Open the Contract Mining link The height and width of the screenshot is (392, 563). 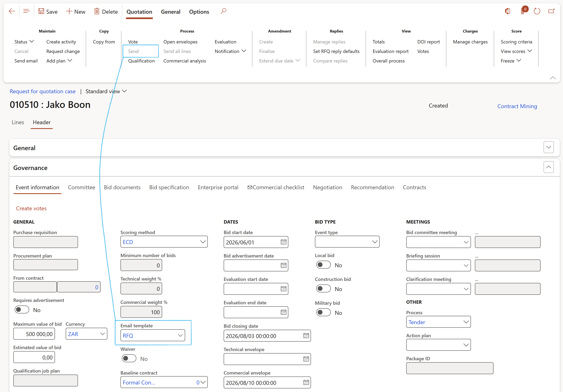point(517,106)
